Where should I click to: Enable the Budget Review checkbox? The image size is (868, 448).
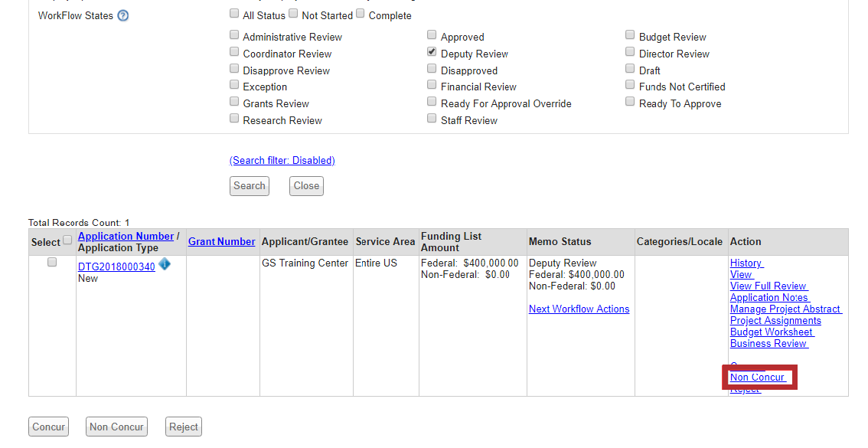pyautogui.click(x=630, y=35)
